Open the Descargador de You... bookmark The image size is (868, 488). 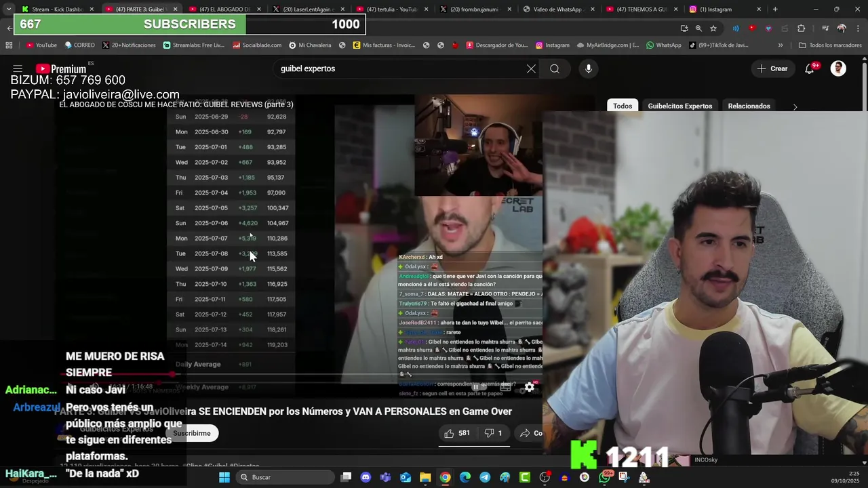click(x=496, y=45)
